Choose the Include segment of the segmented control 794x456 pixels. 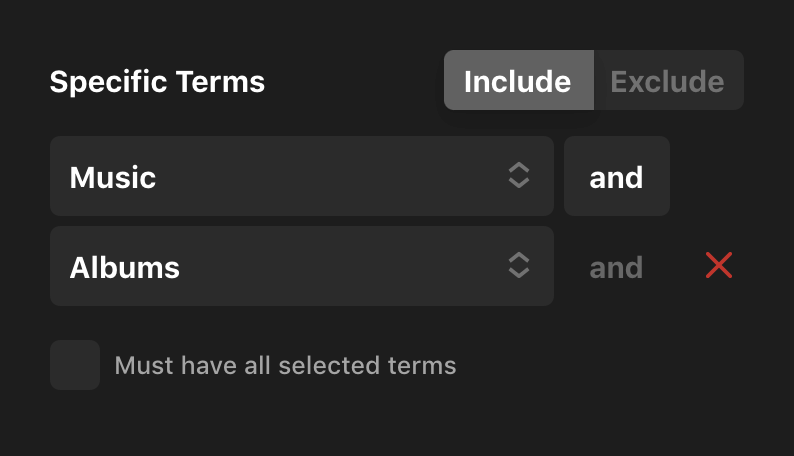coord(518,81)
